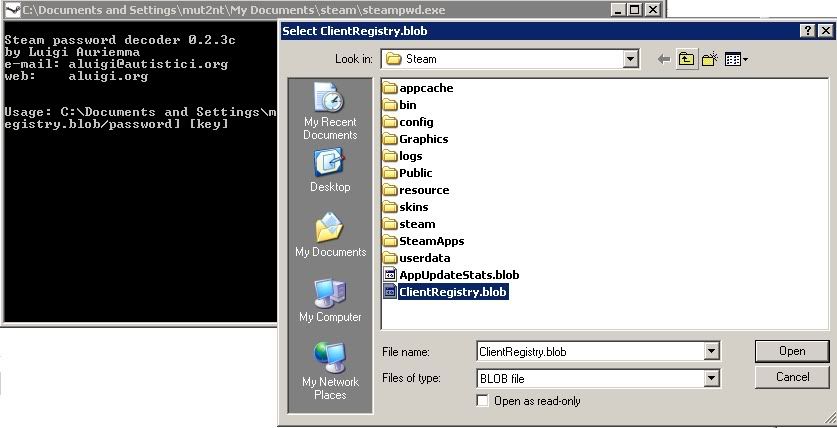Click the 'Steam password decoder 0.2.3c' line
The width and height of the screenshot is (837, 428).
[x=120, y=40]
